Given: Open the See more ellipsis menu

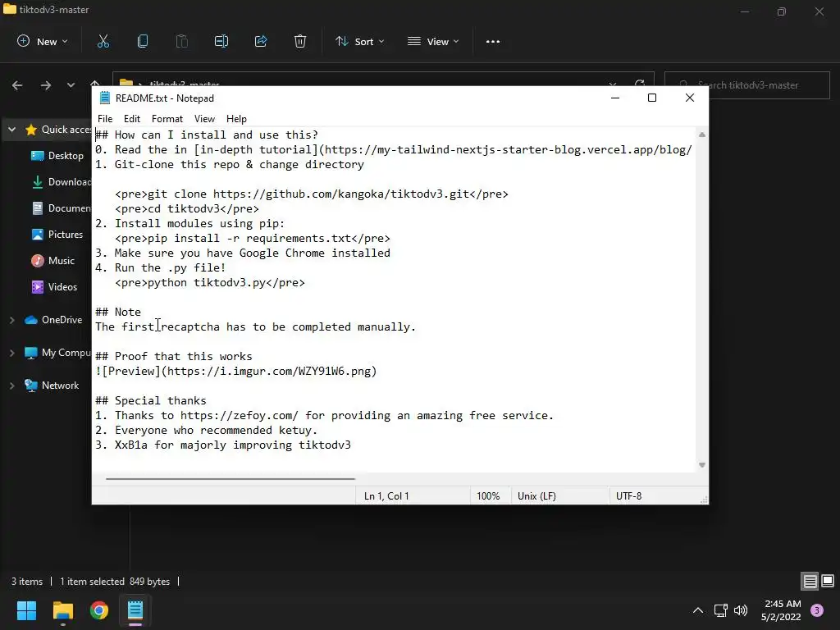Looking at the screenshot, I should point(492,41).
